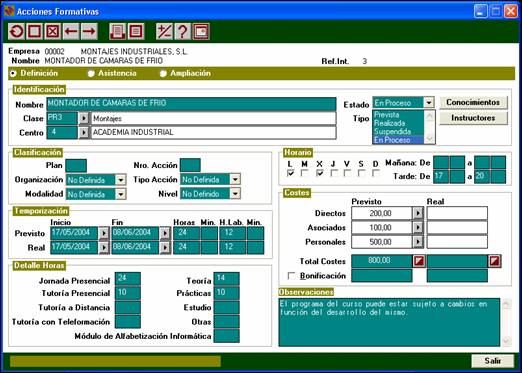Open the plus/minus calculator toolbar icon
Image resolution: width=522 pixels, height=373 pixels.
164,32
